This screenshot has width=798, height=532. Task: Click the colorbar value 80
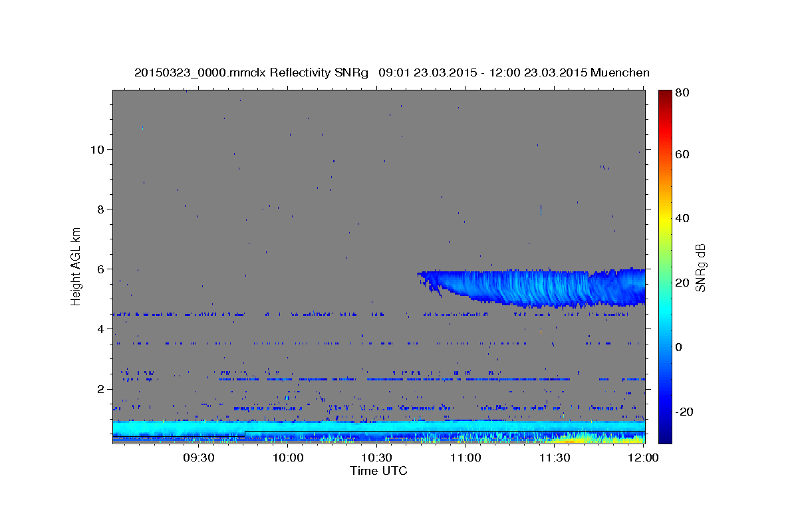click(681, 94)
